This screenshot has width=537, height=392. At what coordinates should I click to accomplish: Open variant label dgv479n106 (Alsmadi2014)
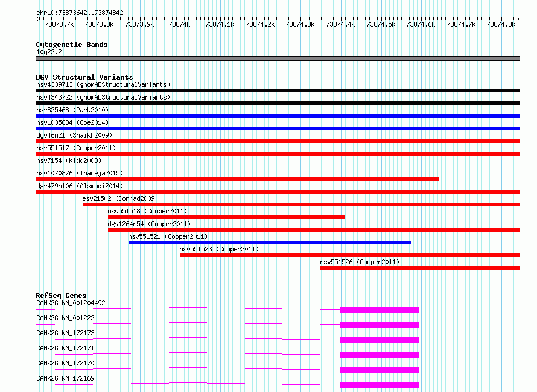[80, 186]
